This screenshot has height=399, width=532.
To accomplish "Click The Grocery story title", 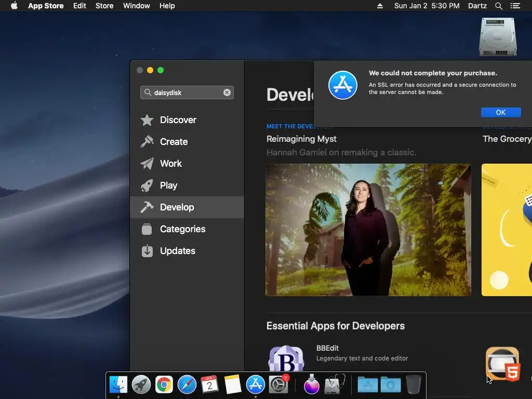I will coord(507,139).
